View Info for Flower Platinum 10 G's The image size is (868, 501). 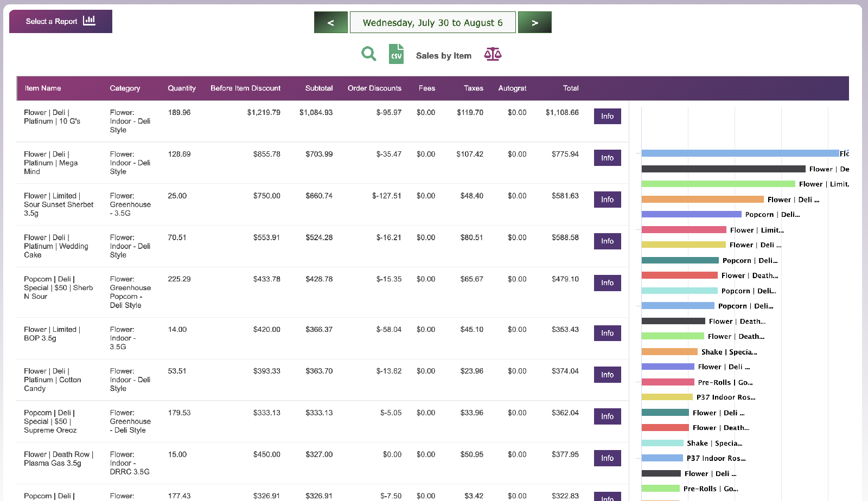tap(607, 116)
